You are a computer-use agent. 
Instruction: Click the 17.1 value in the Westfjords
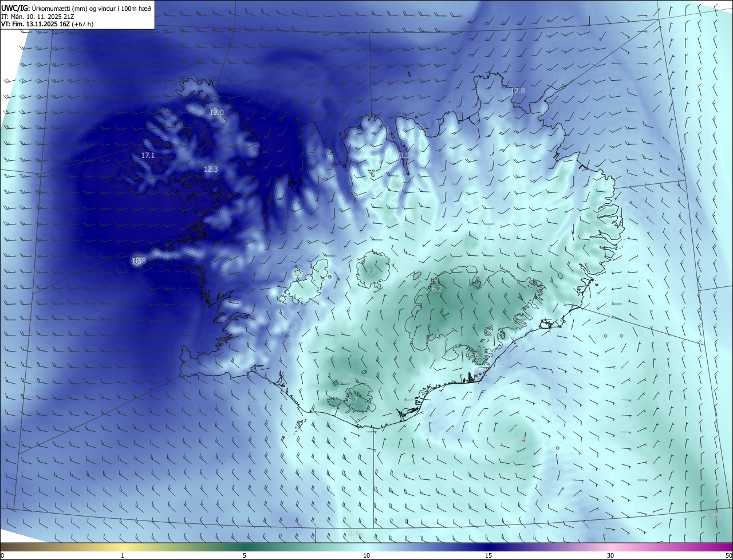tap(148, 155)
